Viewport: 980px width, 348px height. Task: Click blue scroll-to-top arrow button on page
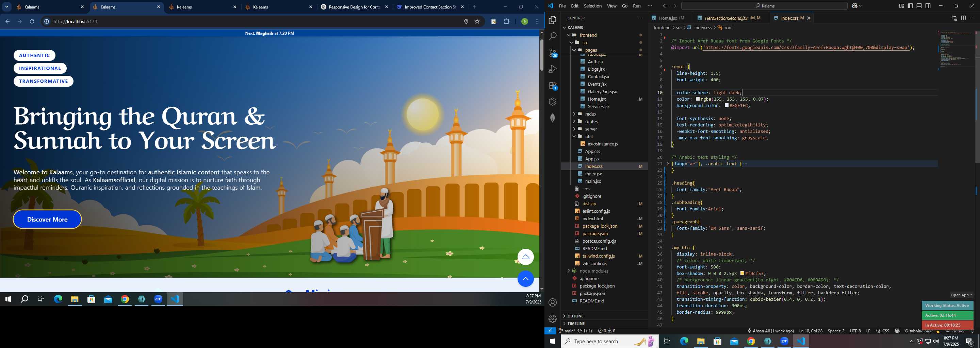[525, 279]
